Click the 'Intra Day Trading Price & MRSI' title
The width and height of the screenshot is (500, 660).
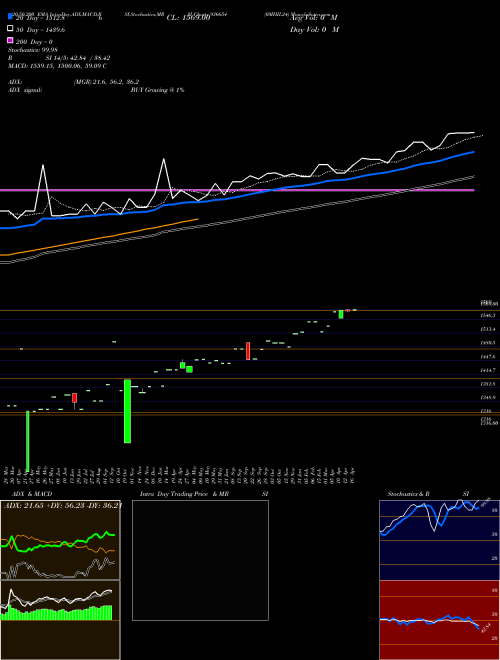[x=204, y=494]
